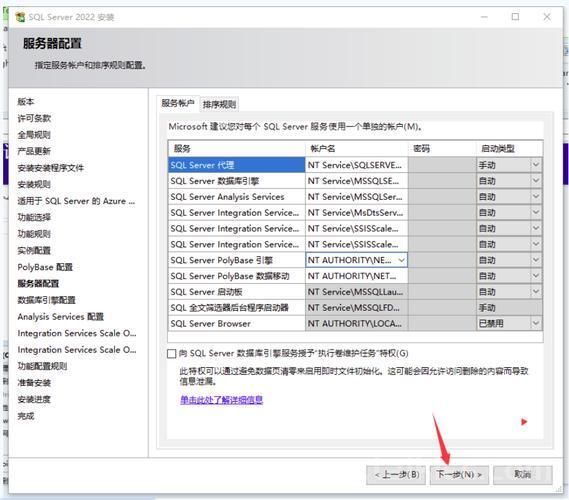Viewport: 569px width, 500px height.
Task: Open startup type dropdown for SQL Server 数据库引擎
Action: tap(536, 181)
